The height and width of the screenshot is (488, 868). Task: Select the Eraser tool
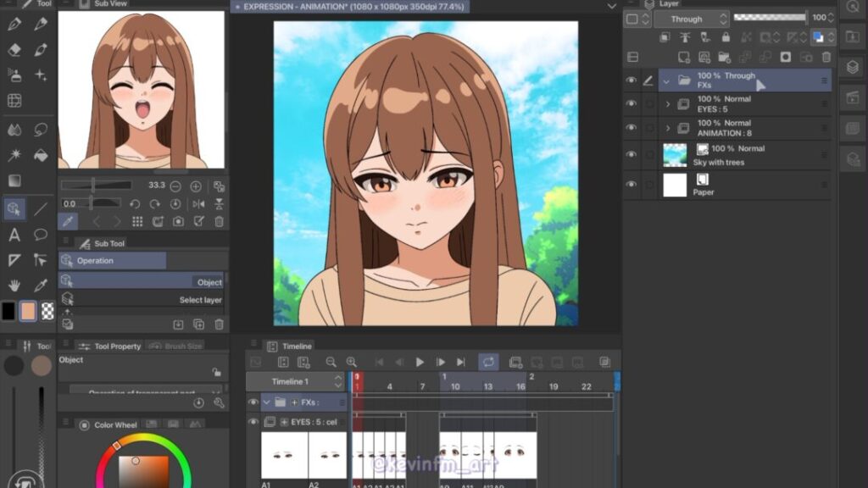point(14,50)
